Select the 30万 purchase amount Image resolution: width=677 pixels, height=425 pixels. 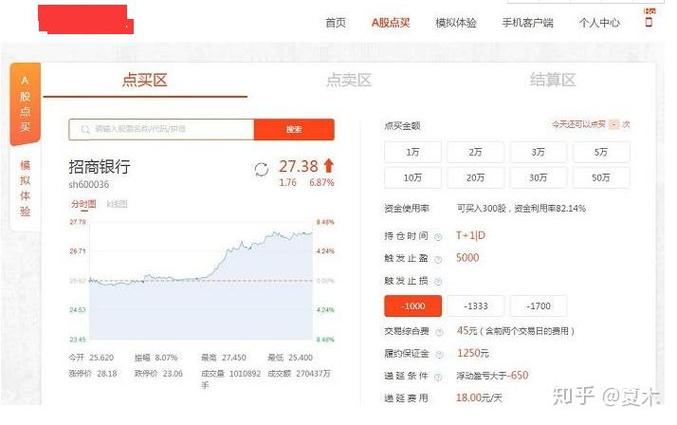[x=538, y=178]
